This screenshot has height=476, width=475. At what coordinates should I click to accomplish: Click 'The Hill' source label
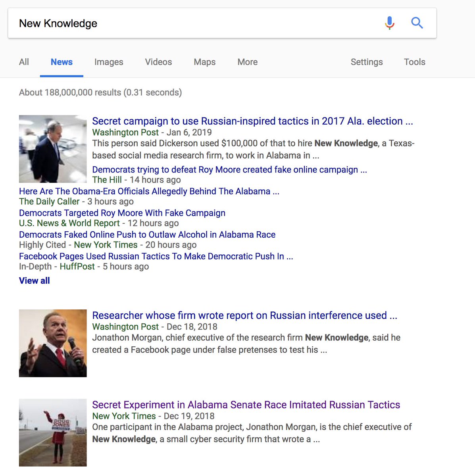coord(107,180)
